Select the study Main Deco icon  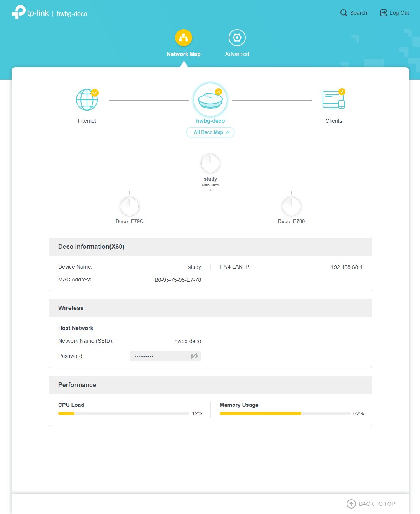pos(210,163)
